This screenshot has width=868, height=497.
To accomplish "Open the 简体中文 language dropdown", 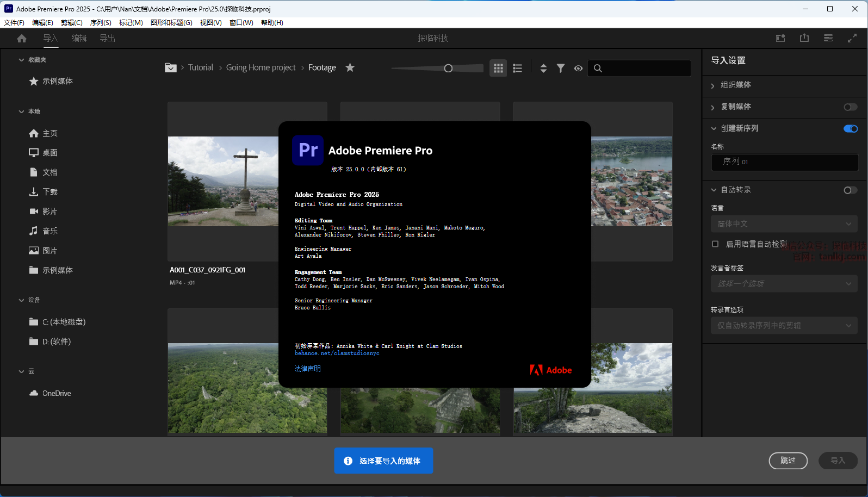I will (784, 224).
